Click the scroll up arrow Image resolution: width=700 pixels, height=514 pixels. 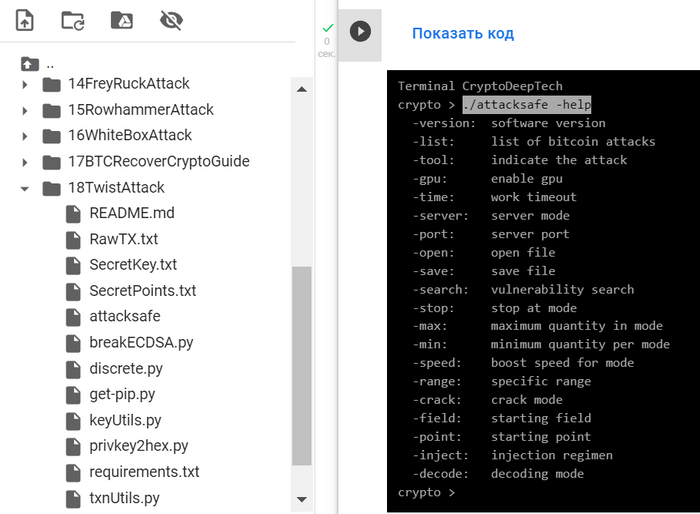point(302,89)
